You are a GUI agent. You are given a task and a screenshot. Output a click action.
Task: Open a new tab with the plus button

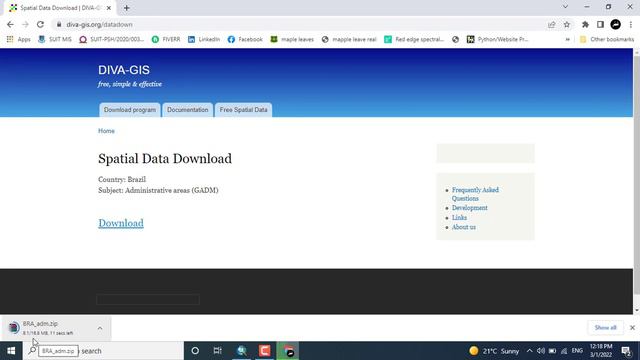[127, 8]
